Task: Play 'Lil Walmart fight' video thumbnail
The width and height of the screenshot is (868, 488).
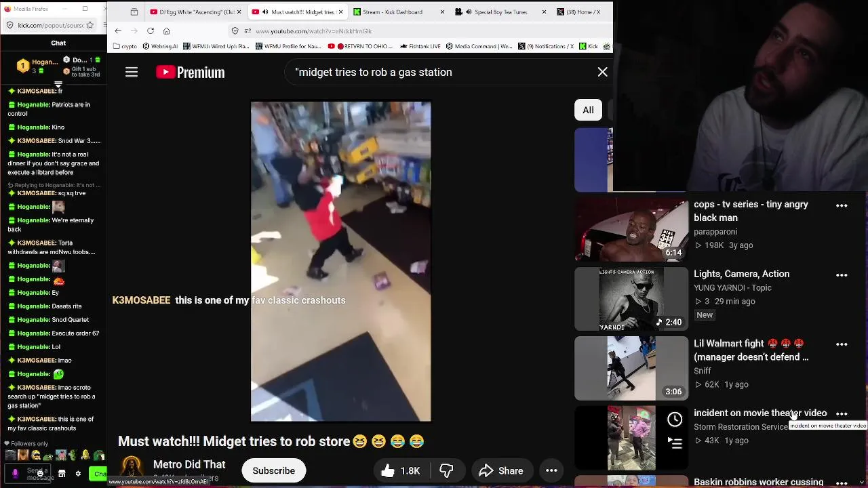Action: tap(631, 368)
